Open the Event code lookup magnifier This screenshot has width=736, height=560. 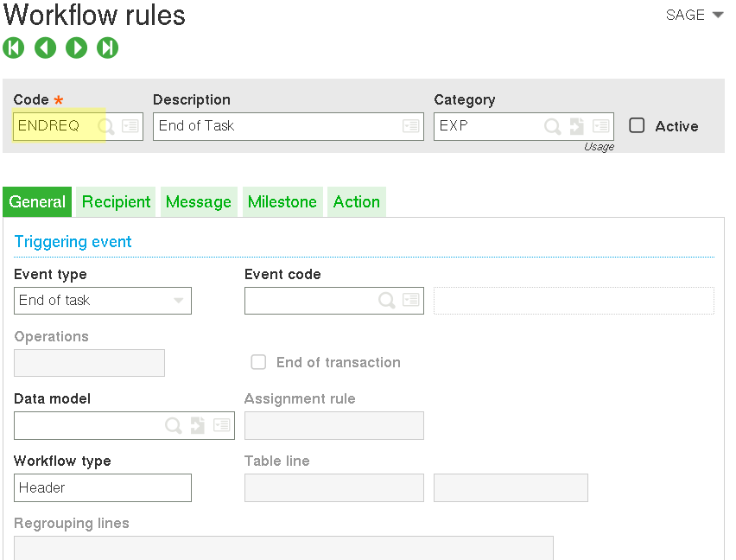point(387,300)
